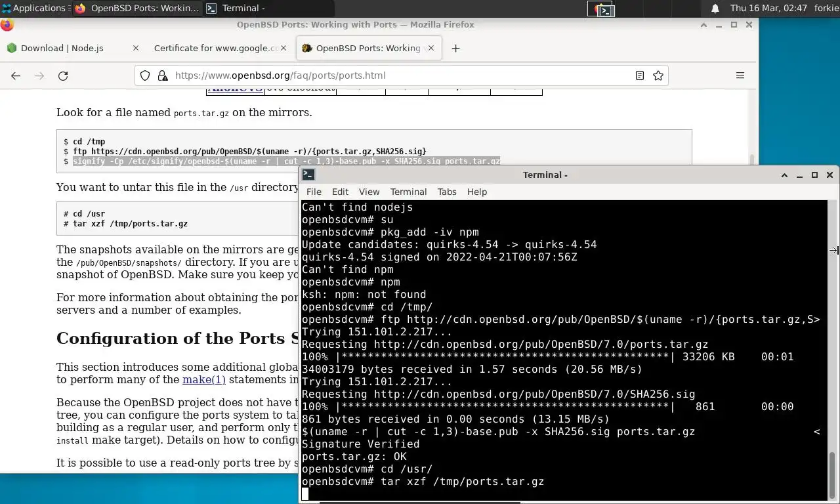Shade the Terminal window with up arrow
The width and height of the screenshot is (840, 504).
point(784,175)
